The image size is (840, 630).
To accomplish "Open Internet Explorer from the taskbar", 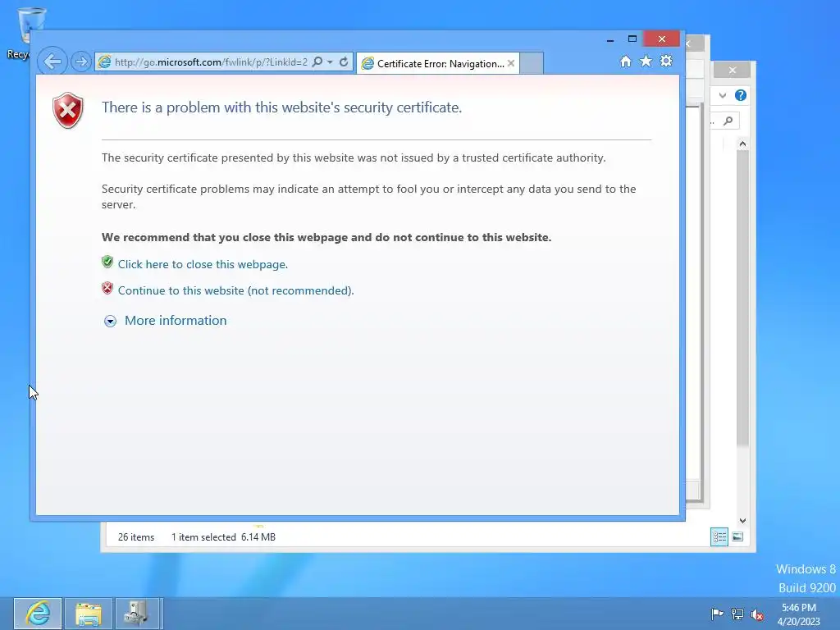I will [x=38, y=614].
